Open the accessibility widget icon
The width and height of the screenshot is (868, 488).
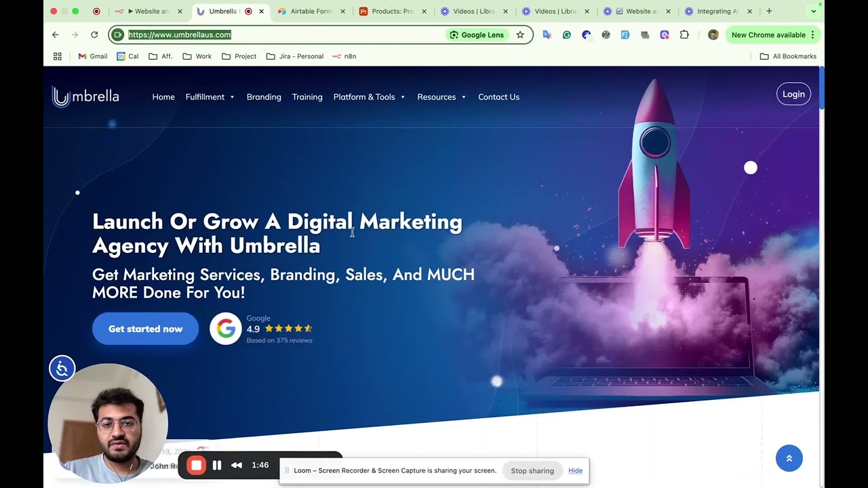(x=62, y=369)
